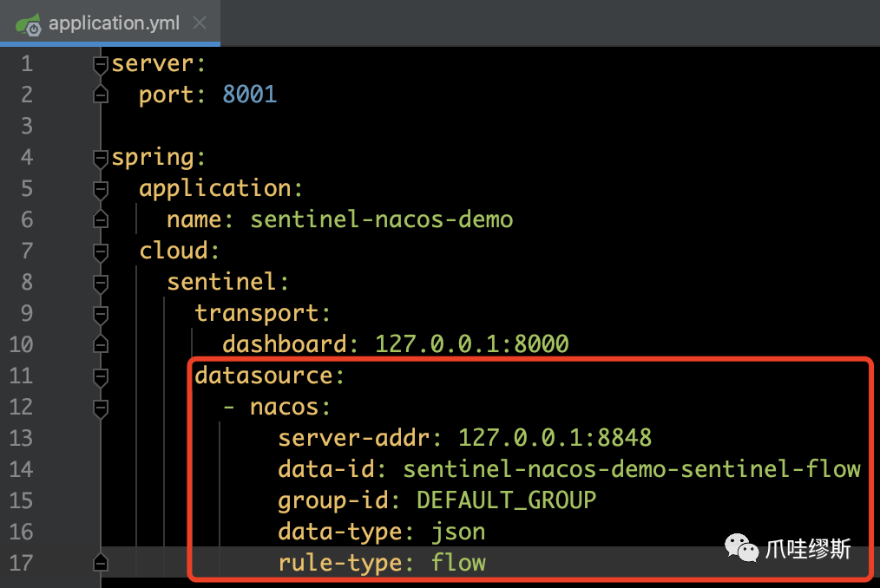Close the application.yml tab

[x=200, y=23]
